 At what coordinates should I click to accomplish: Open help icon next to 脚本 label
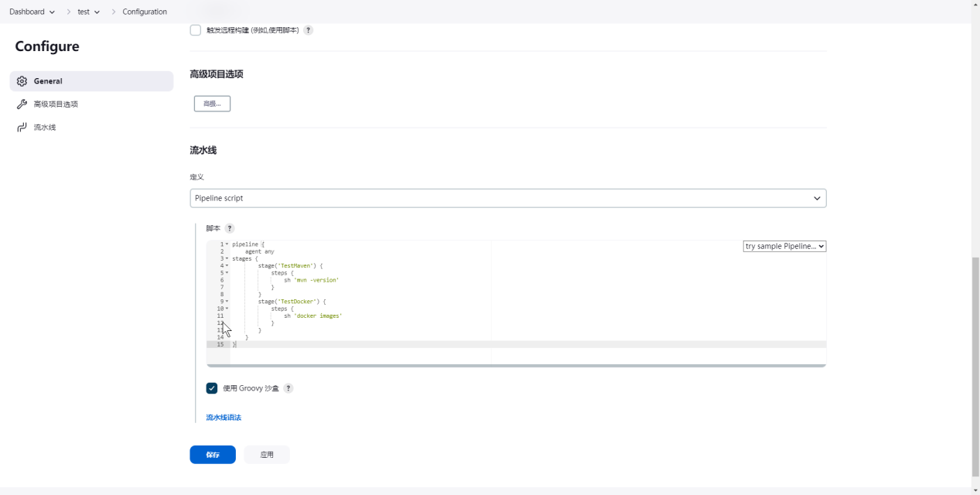click(230, 228)
